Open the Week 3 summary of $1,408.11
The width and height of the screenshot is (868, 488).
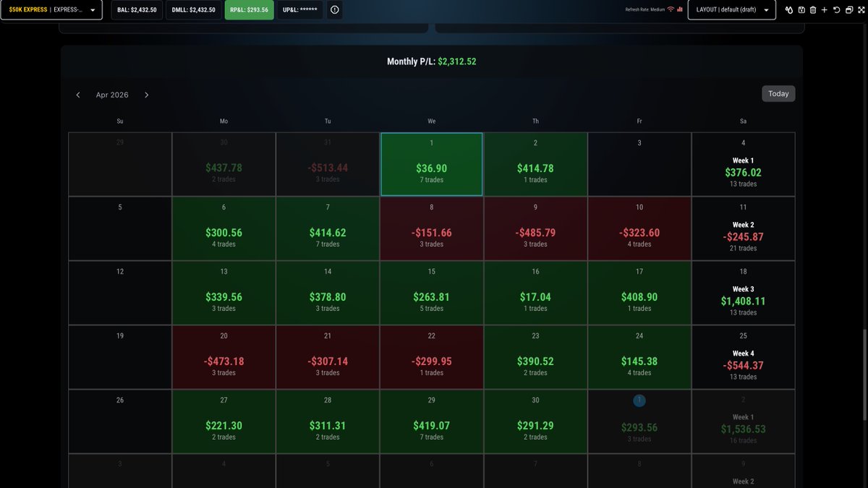[743, 293]
